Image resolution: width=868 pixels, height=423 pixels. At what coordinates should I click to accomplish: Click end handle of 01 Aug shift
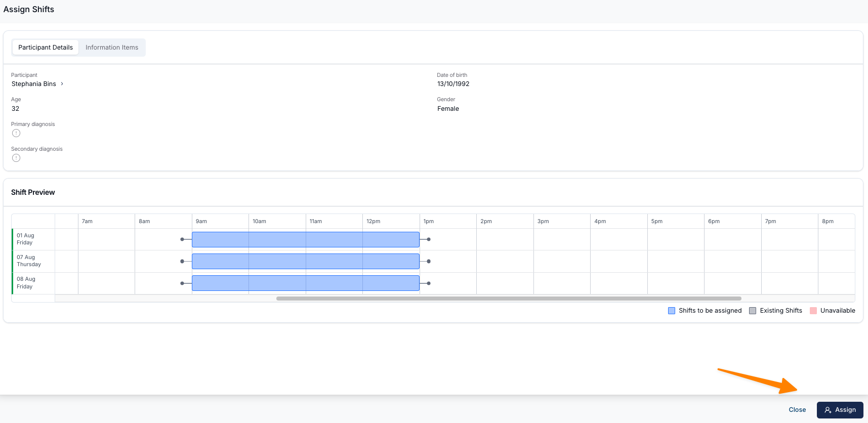(x=429, y=239)
